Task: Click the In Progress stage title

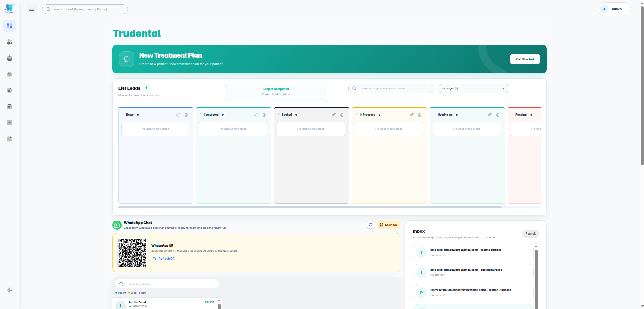Action: [367, 115]
